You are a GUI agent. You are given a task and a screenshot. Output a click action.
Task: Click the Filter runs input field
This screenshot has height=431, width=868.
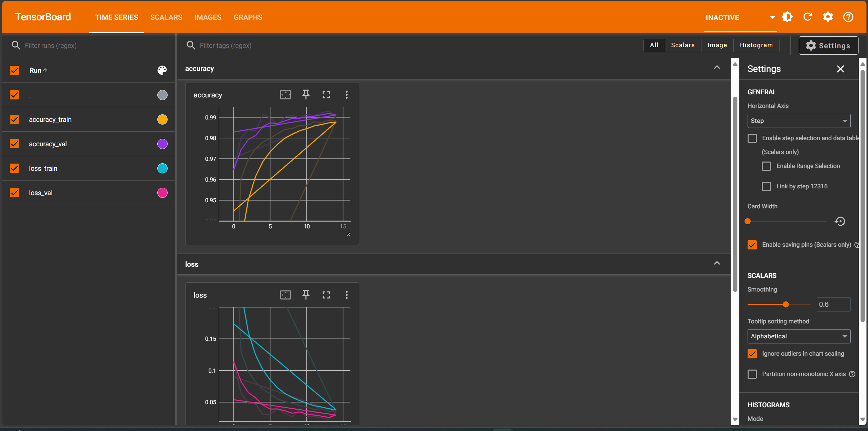[68, 45]
